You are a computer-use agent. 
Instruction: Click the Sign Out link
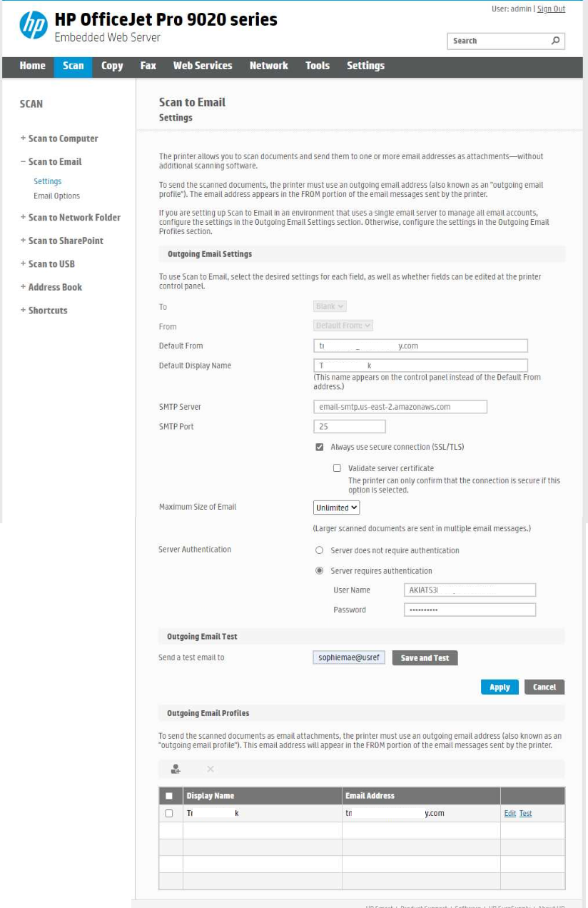pos(551,9)
